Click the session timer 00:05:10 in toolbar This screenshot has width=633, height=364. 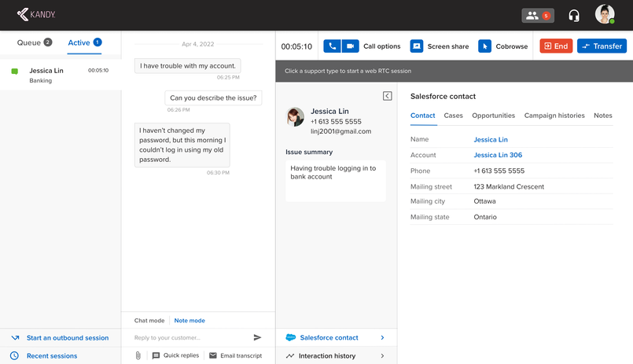point(296,46)
